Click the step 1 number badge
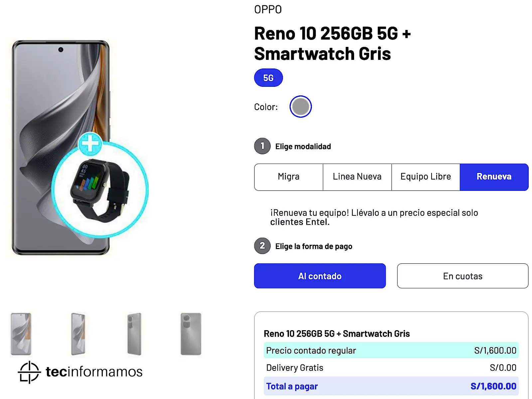This screenshot has width=532, height=399. (x=262, y=146)
